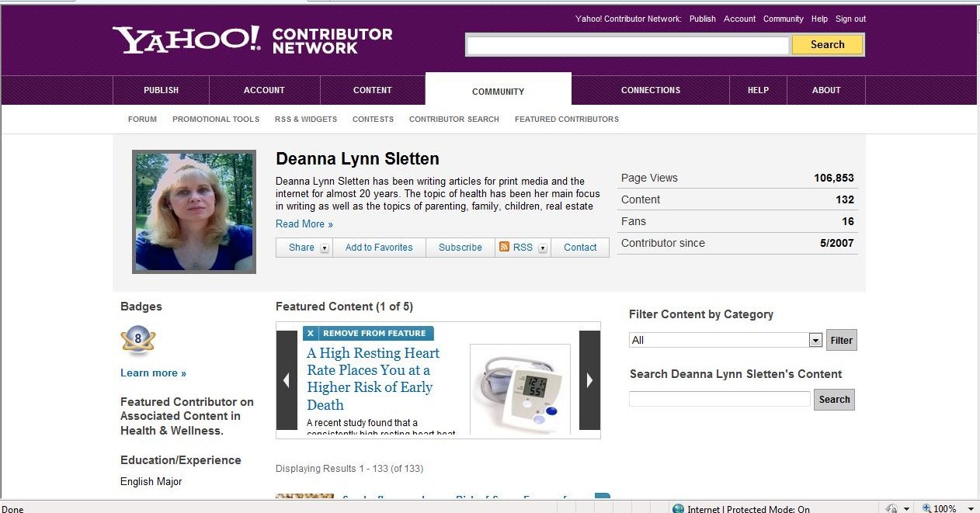Screen dimensions: 980x513
Task: Open the CONTENT main tab
Action: pyautogui.click(x=373, y=90)
